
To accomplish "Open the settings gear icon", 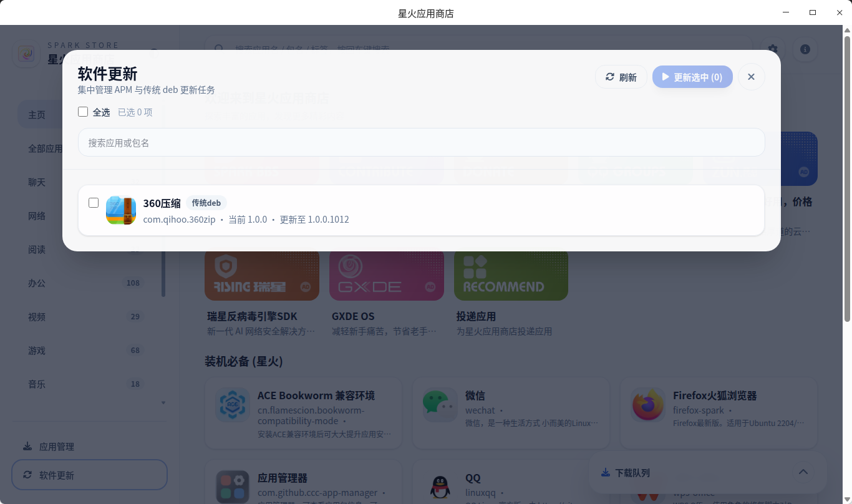I will pyautogui.click(x=772, y=49).
